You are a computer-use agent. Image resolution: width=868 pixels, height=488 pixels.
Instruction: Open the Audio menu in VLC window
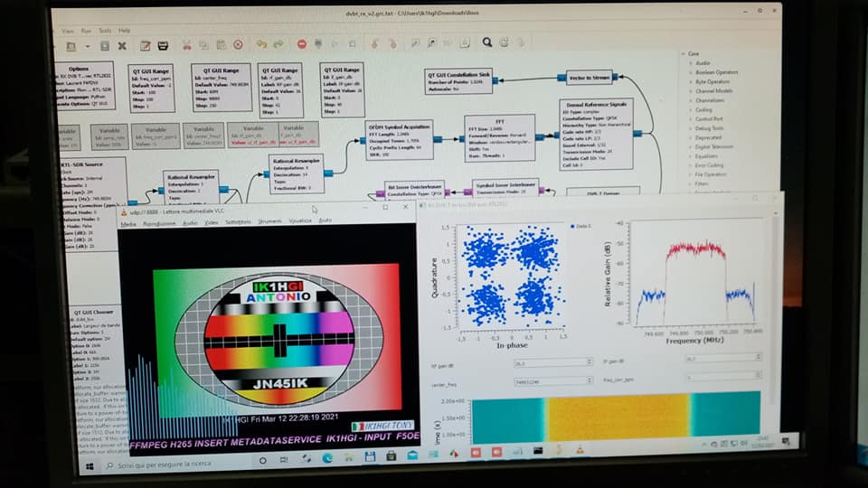pyautogui.click(x=190, y=223)
